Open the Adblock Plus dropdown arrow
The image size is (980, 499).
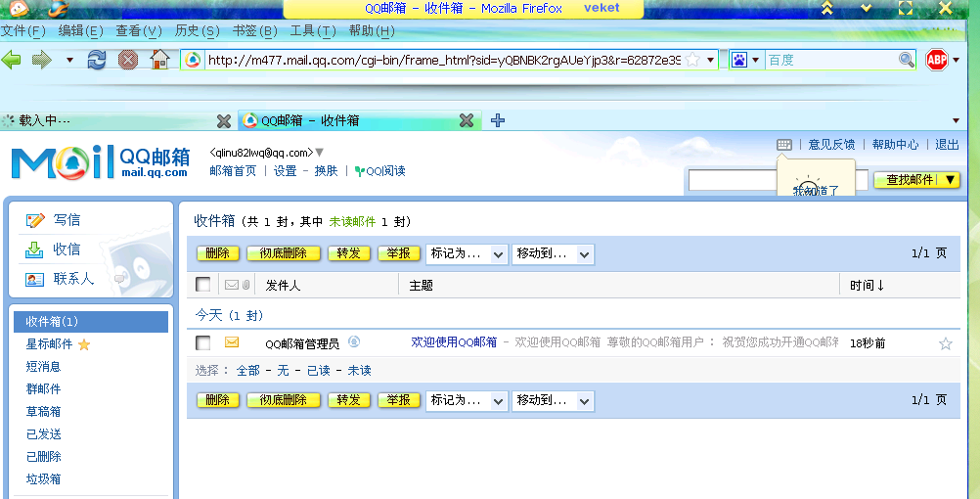957,60
